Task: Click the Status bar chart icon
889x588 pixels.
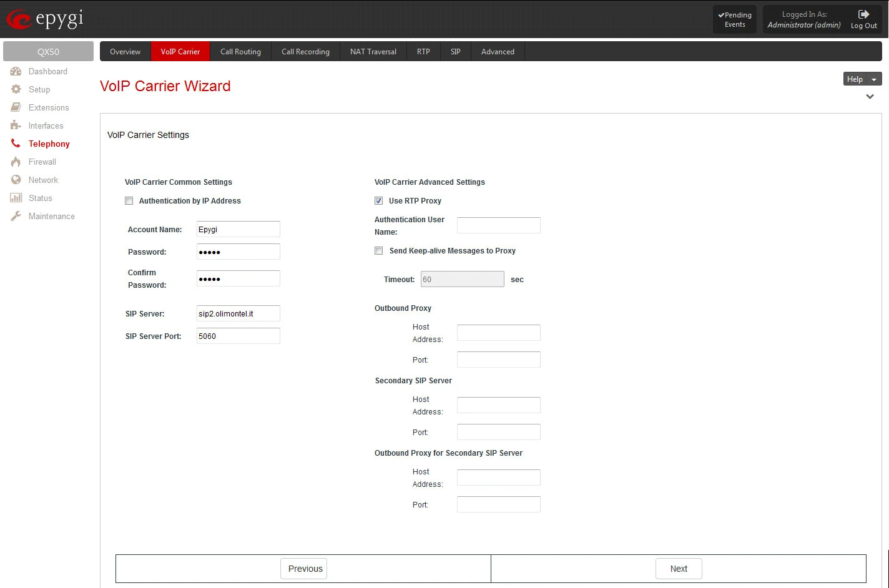Action: tap(16, 198)
